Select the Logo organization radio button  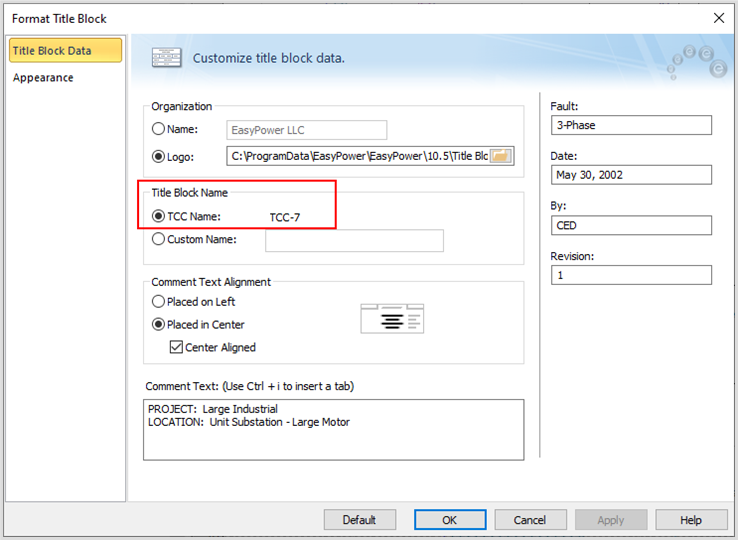158,156
